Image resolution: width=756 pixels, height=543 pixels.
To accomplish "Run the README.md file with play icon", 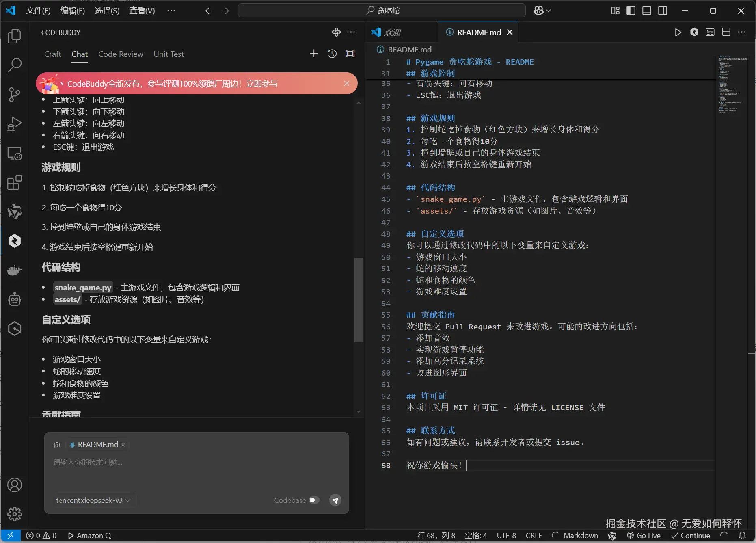I will (678, 32).
